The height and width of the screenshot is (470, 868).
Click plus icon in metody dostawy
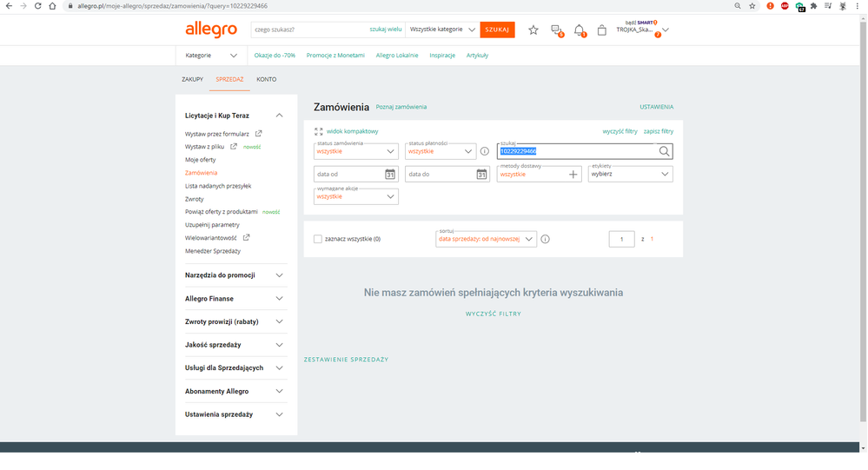pos(573,174)
